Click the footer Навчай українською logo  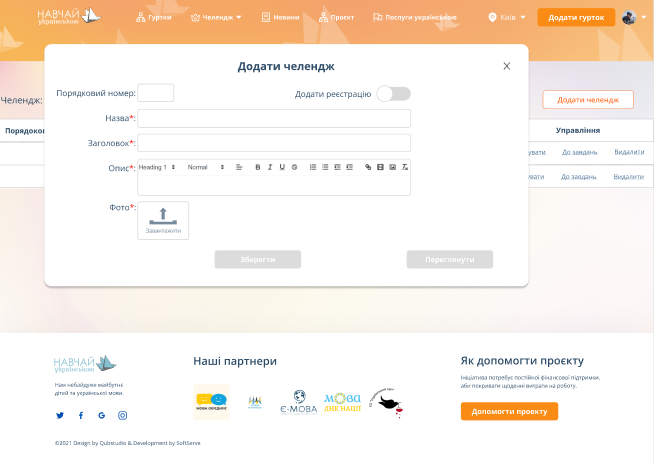(x=85, y=364)
